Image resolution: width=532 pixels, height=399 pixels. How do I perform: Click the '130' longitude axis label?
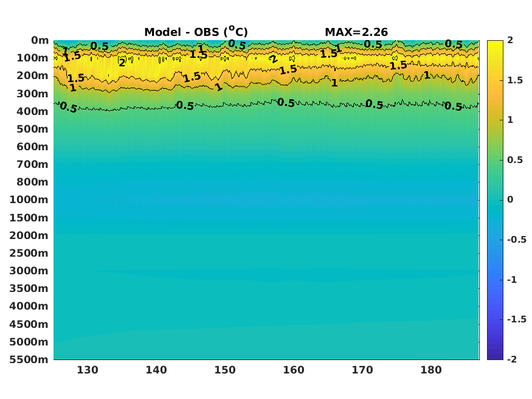(x=88, y=370)
